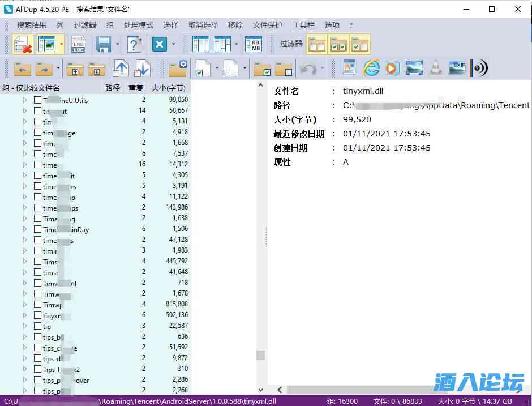Expand the tinyxml duplicate group
532x406 pixels.
click(x=24, y=315)
